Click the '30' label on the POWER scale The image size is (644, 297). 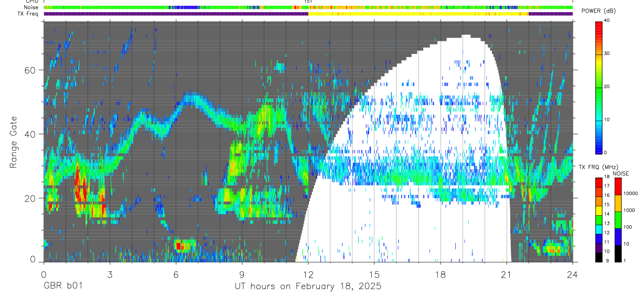tap(607, 53)
